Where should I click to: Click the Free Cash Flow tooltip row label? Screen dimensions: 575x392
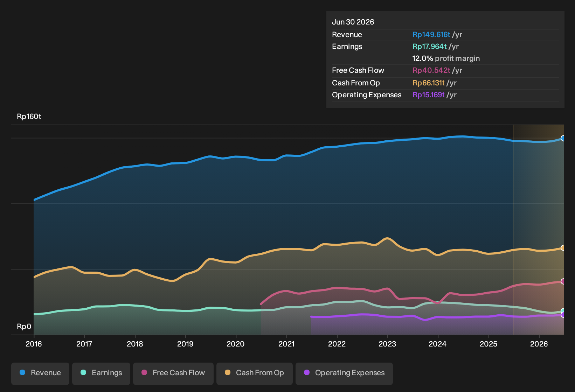click(x=358, y=70)
